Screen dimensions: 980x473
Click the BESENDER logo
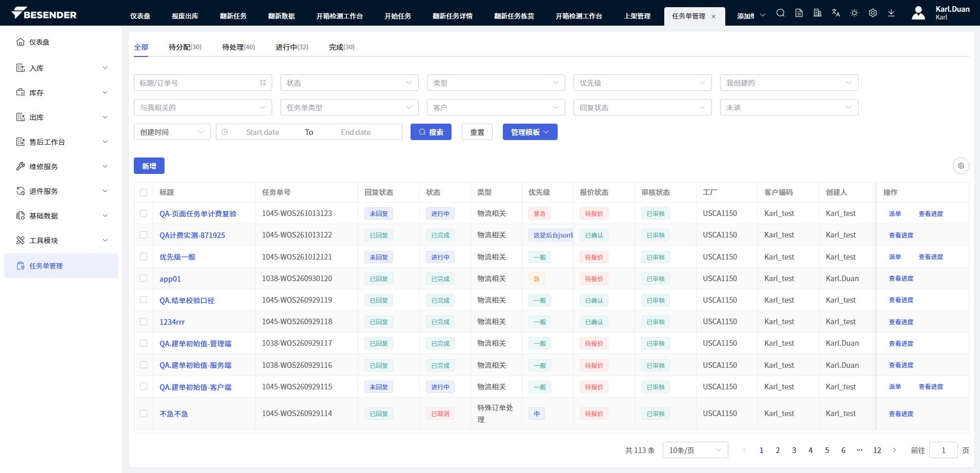pyautogui.click(x=44, y=13)
